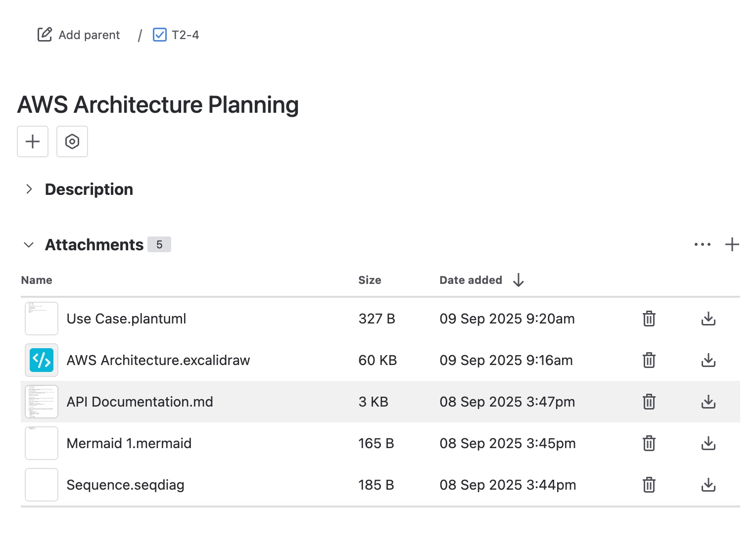Click the plus icon under the task title

click(x=33, y=141)
